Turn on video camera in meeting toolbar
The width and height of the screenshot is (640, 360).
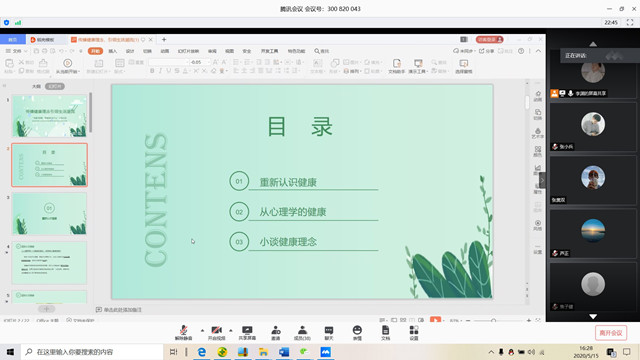(x=217, y=332)
